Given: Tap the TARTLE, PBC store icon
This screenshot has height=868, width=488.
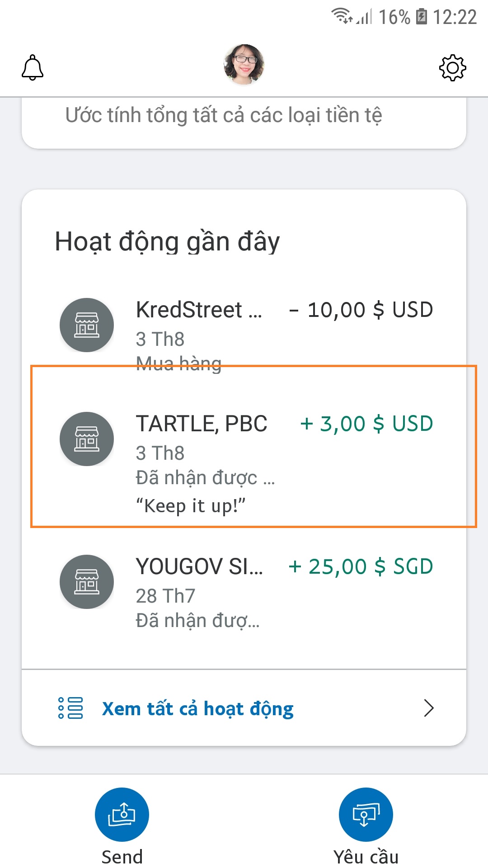Looking at the screenshot, I should click(x=87, y=439).
